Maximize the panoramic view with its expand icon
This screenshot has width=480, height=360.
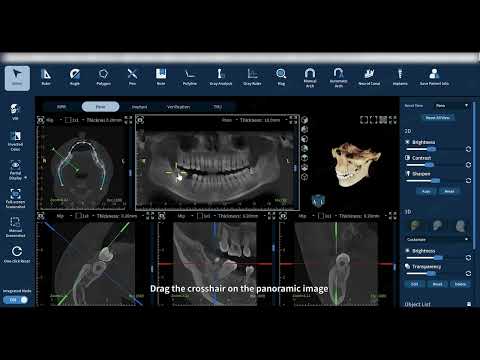click(293, 120)
